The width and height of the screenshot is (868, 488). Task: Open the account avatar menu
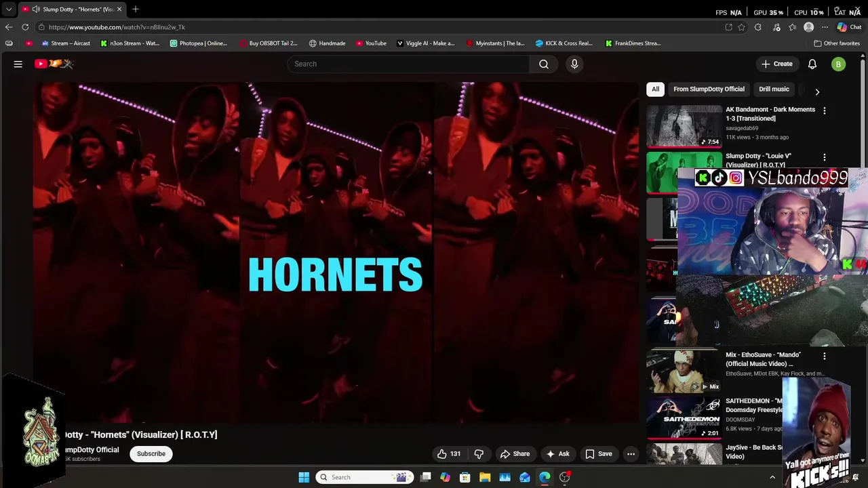pyautogui.click(x=839, y=64)
